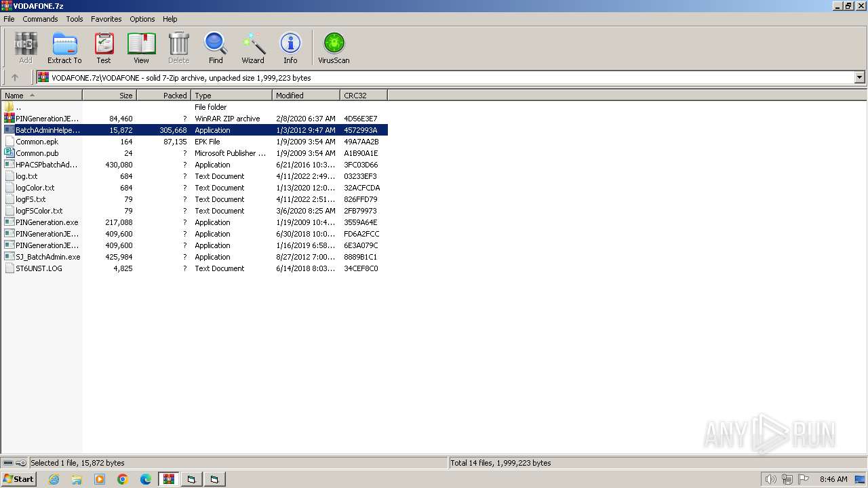Viewport: 868px width, 488px height.
Task: Sort by Name column header
Action: pos(41,96)
